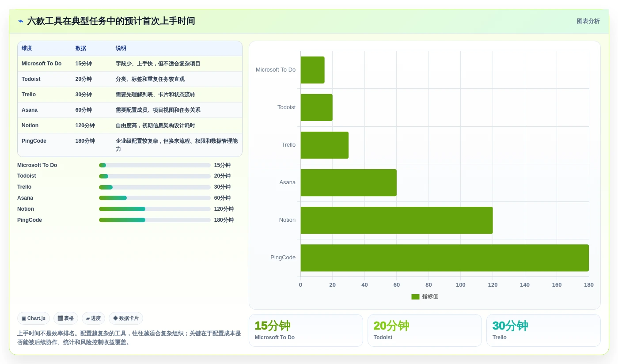The height and width of the screenshot is (364, 618).
Task: Select the Chart.js tag chip
Action: (x=34, y=318)
